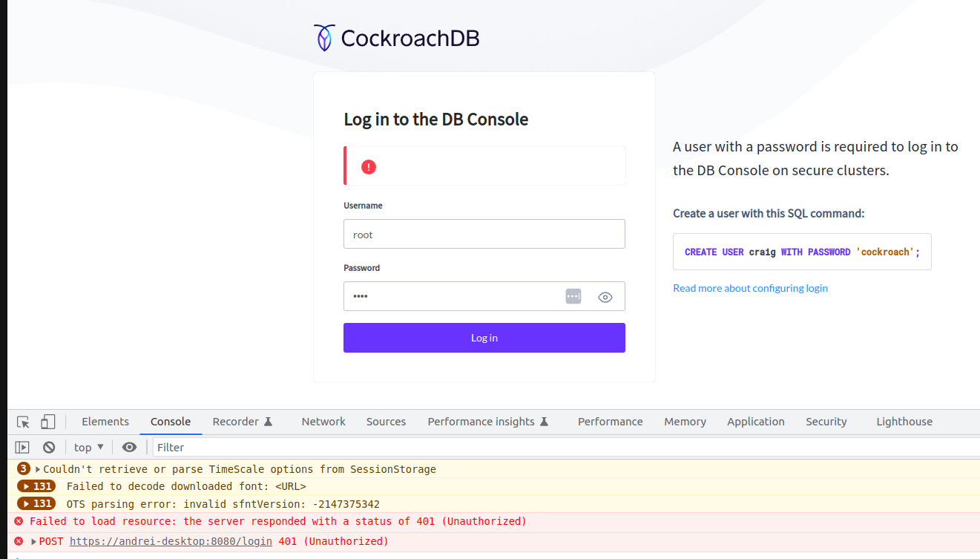Click the Recorder tab flask icon
This screenshot has width=980, height=559.
pos(269,422)
